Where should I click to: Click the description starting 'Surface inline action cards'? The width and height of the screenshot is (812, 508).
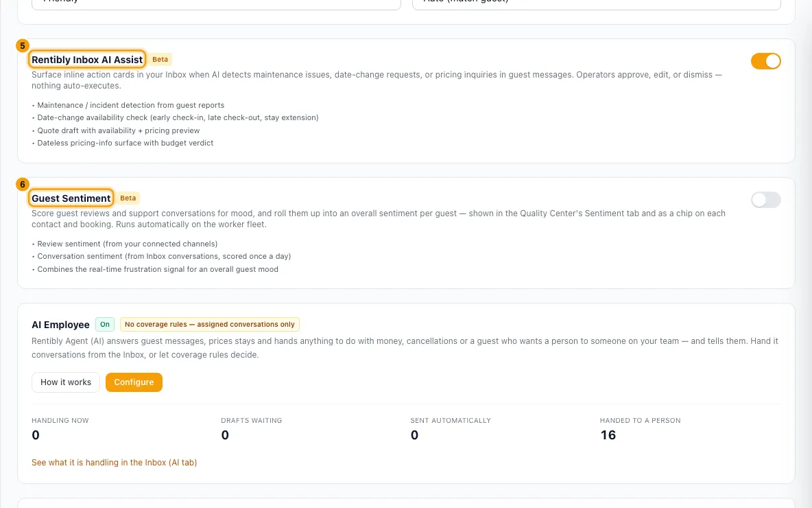point(377,80)
